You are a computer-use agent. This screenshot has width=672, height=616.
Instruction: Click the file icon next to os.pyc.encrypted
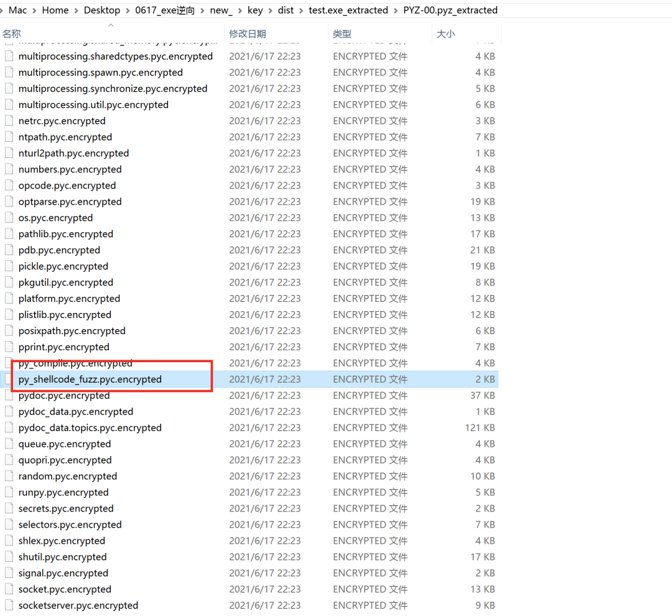click(9, 218)
